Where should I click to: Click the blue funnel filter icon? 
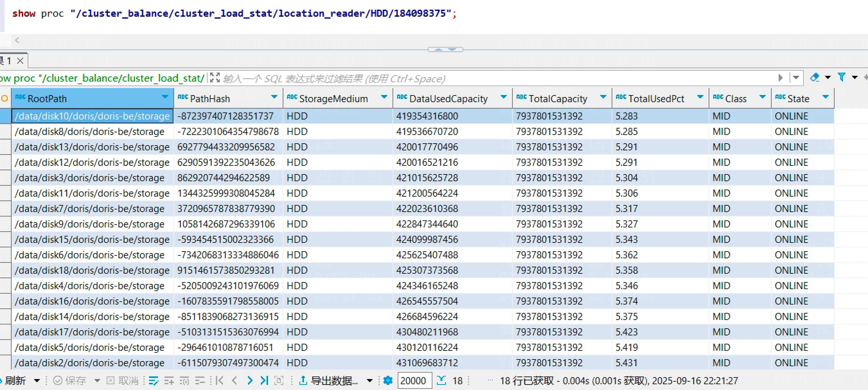841,78
